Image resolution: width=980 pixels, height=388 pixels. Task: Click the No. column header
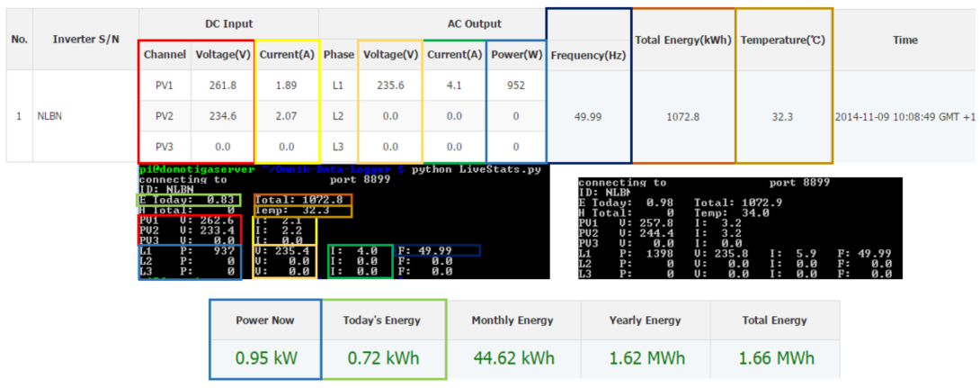[x=20, y=40]
